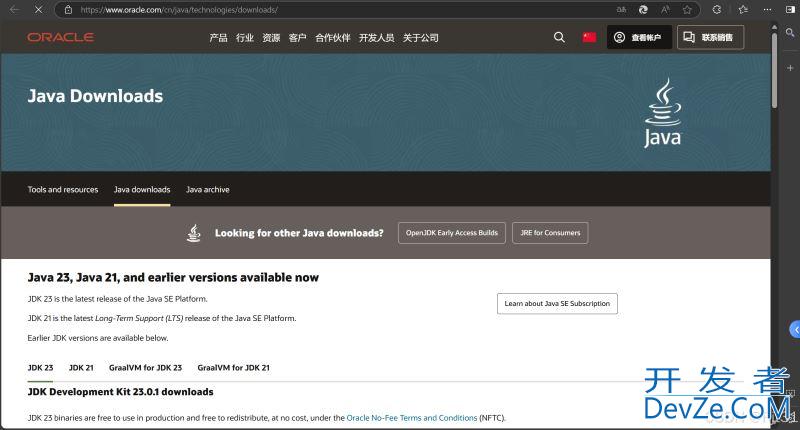Click the page vertical scrollbar thumb

point(774,70)
